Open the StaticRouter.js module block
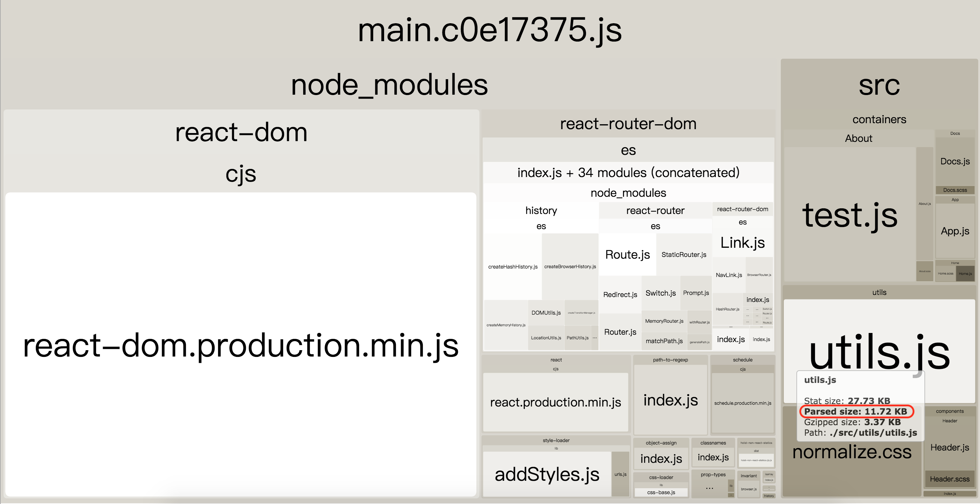The height and width of the screenshot is (504, 980). click(x=683, y=254)
